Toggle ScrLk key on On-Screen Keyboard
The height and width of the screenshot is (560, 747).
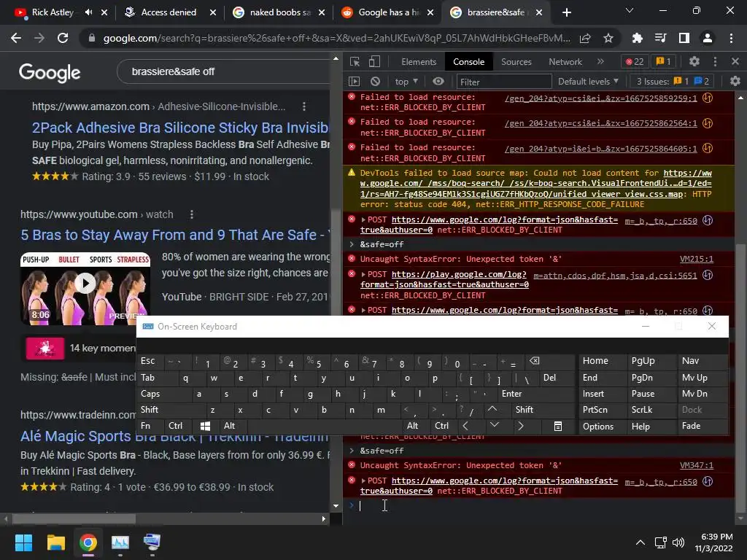click(651, 410)
